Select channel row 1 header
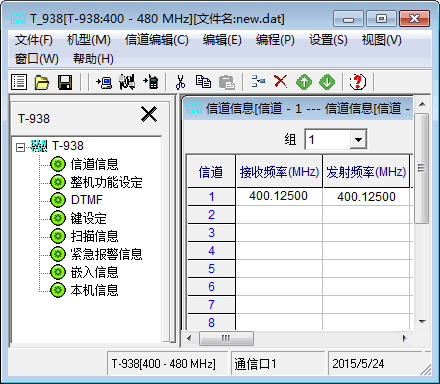 [x=211, y=196]
